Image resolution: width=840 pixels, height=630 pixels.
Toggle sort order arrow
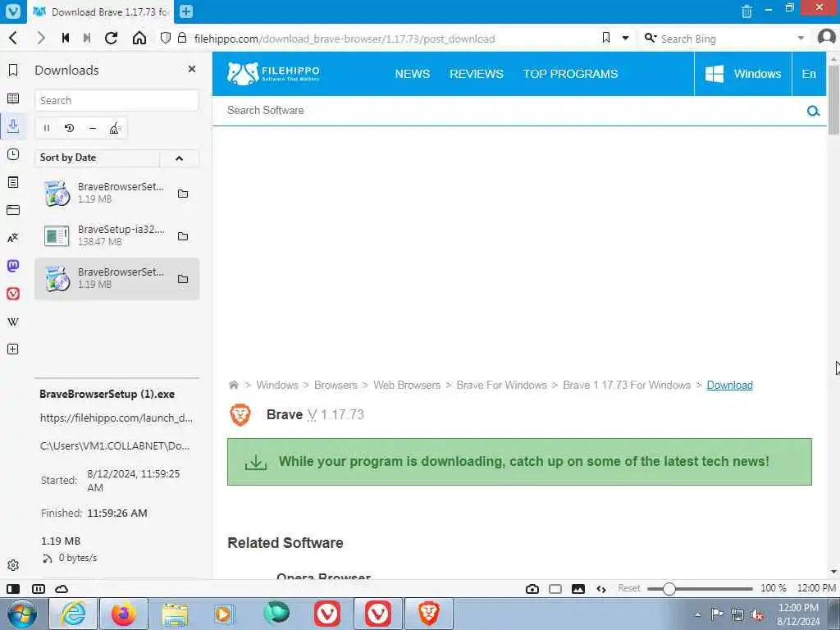pos(179,157)
